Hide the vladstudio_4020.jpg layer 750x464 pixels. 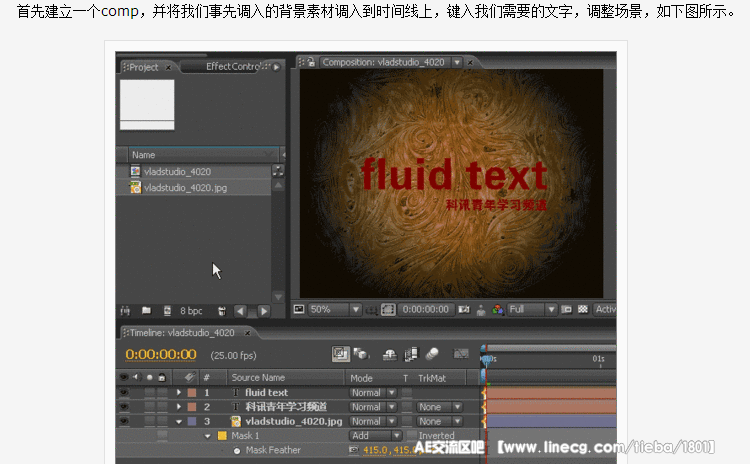[124, 421]
